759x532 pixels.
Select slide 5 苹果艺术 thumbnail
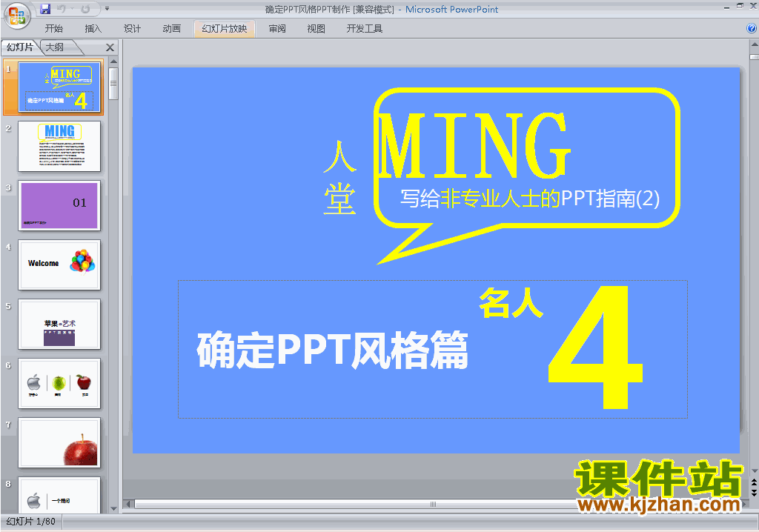coord(59,324)
